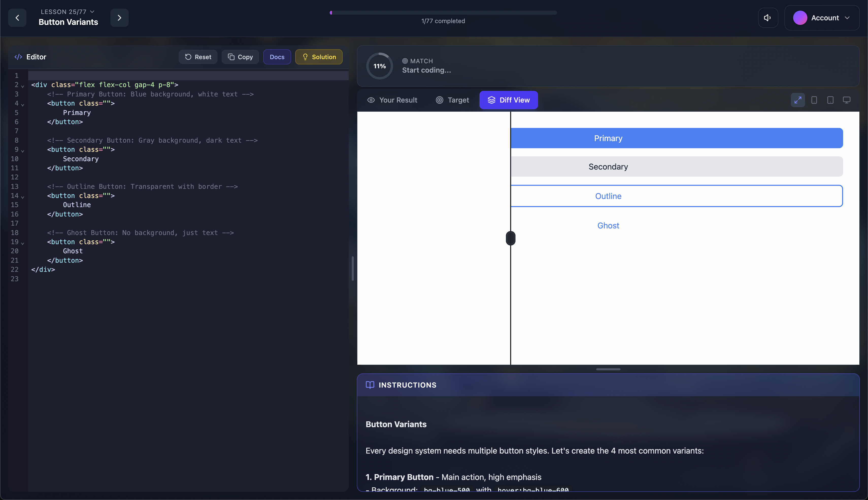Viewport: 868px width, 500px height.
Task: Switch to the Docs tab
Action: (277, 57)
